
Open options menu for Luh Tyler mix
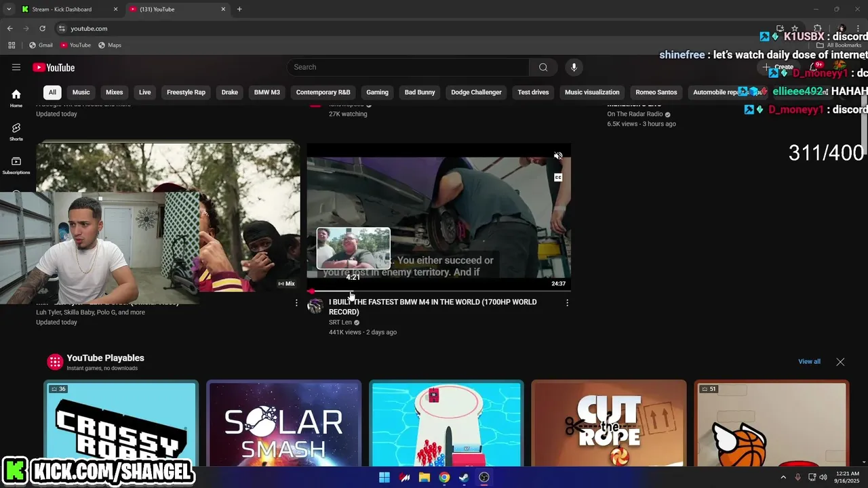coord(296,303)
